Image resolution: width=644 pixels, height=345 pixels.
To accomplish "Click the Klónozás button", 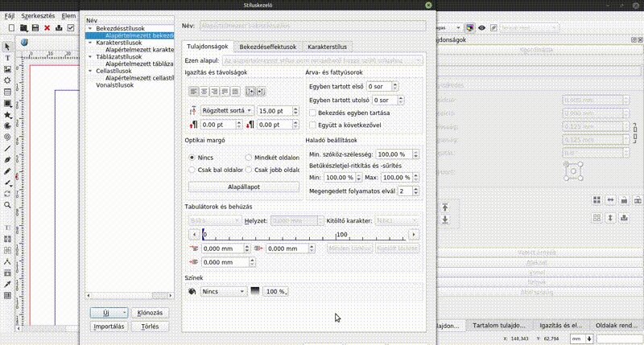I will [151, 312].
